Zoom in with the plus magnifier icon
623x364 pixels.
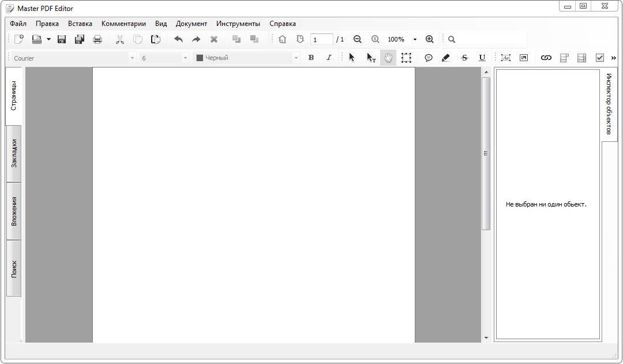click(x=430, y=39)
